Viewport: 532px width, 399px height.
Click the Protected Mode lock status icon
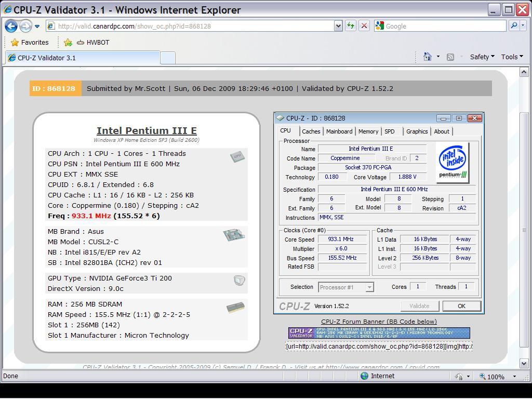(459, 377)
